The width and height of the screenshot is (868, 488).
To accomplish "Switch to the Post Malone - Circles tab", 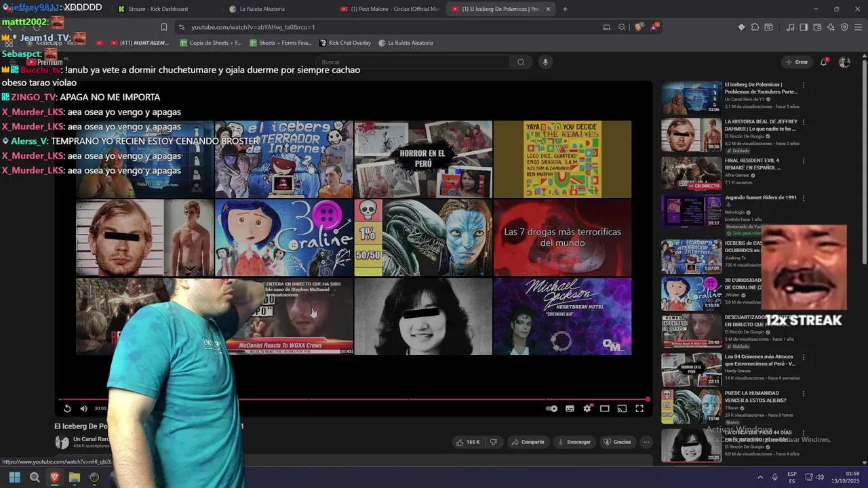I will (390, 9).
